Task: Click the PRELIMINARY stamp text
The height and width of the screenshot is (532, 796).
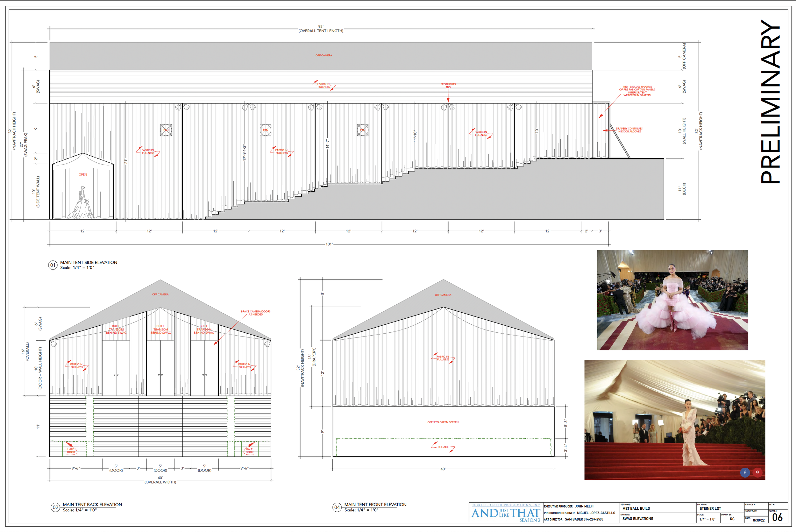Action: 770,102
